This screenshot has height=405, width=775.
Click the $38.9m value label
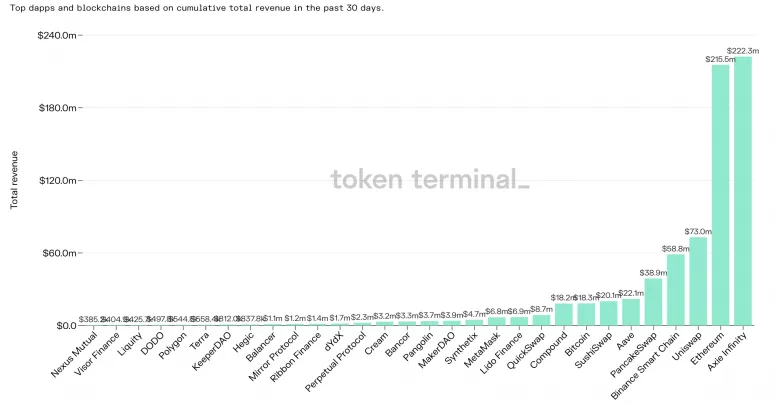tap(654, 272)
